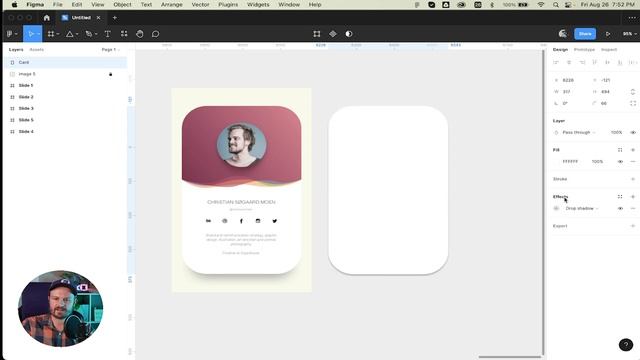Select the Move tool
Image resolution: width=640 pixels, height=360 pixels.
pyautogui.click(x=31, y=34)
